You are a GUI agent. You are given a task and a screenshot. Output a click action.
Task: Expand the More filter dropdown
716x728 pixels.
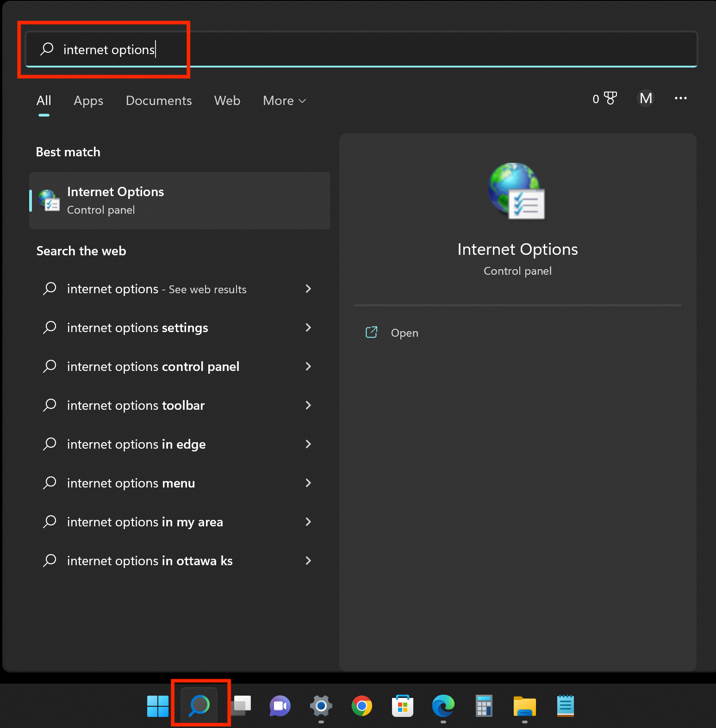(x=284, y=101)
